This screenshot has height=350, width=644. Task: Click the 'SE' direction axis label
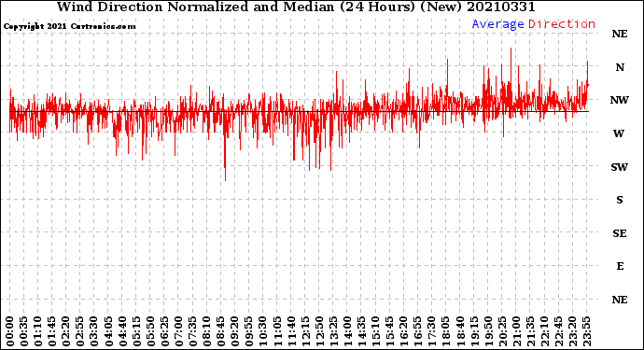click(620, 233)
